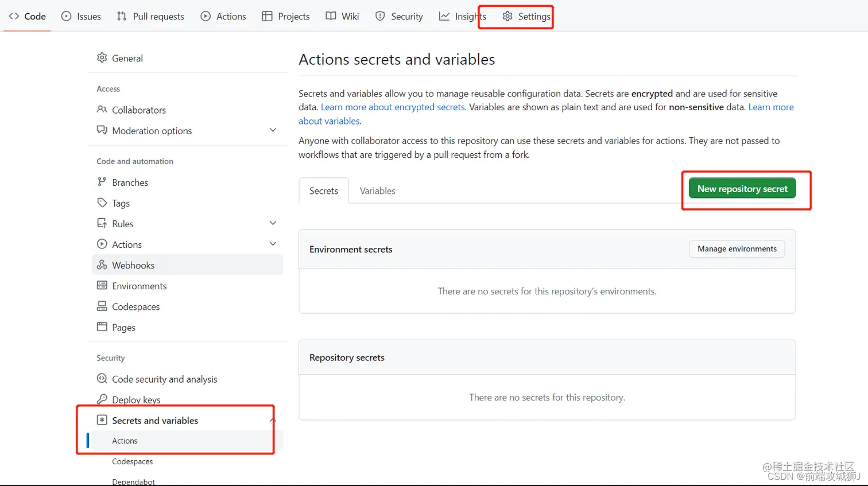Click the Rules icon in sidebar

tap(102, 223)
